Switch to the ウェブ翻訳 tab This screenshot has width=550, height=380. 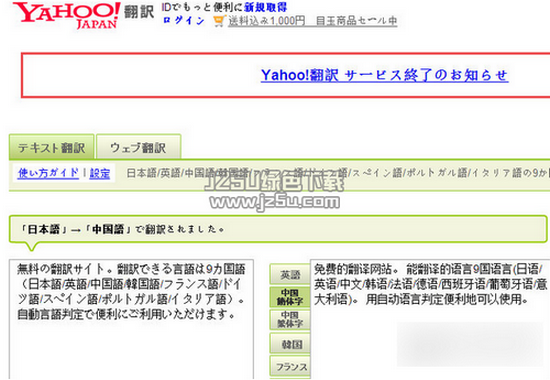(x=139, y=147)
